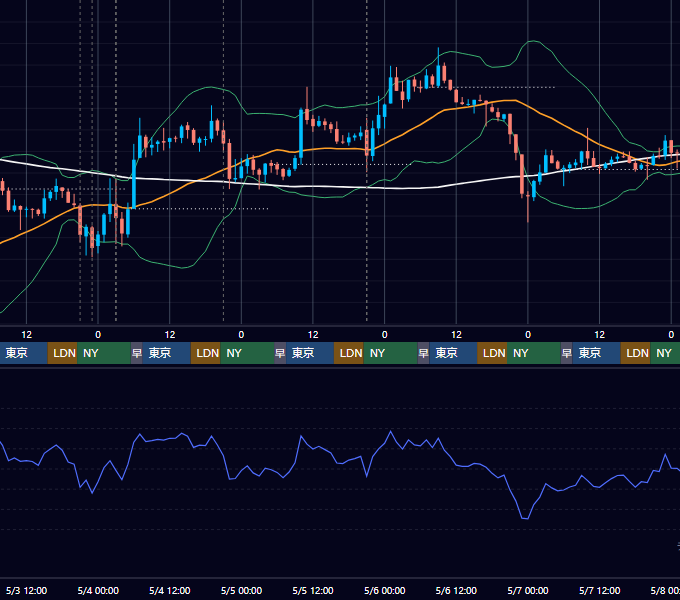This screenshot has height=600, width=680.
Task: Select the NY session block after 5/5 LDN
Action: [390, 353]
